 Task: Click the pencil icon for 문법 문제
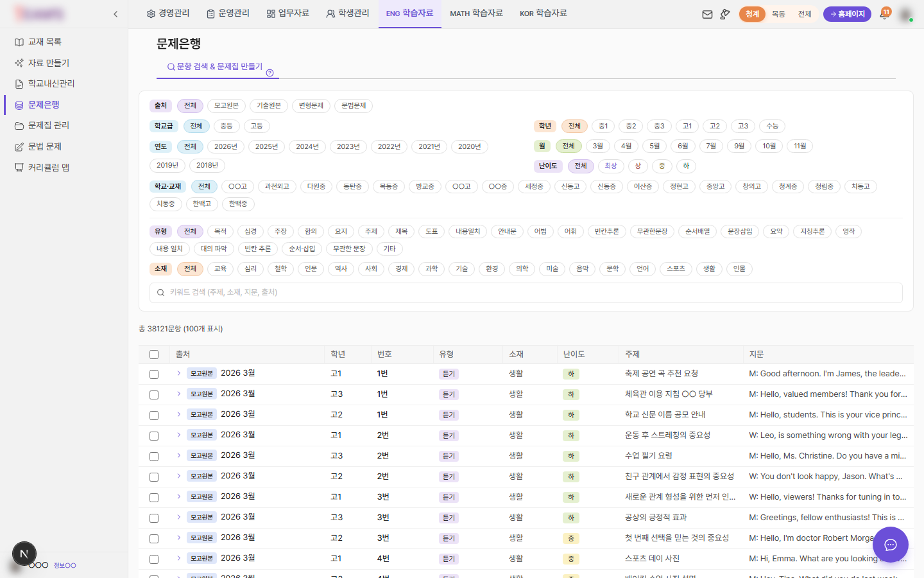click(19, 147)
